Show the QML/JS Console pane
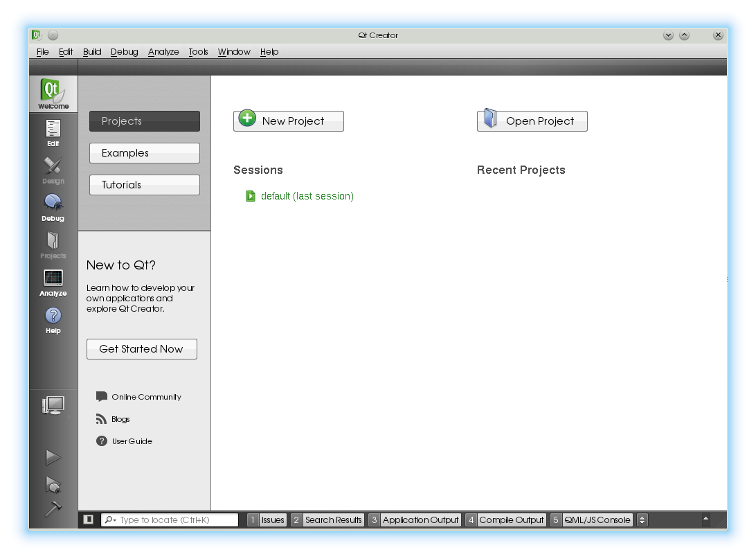756x559 pixels. pos(592,520)
